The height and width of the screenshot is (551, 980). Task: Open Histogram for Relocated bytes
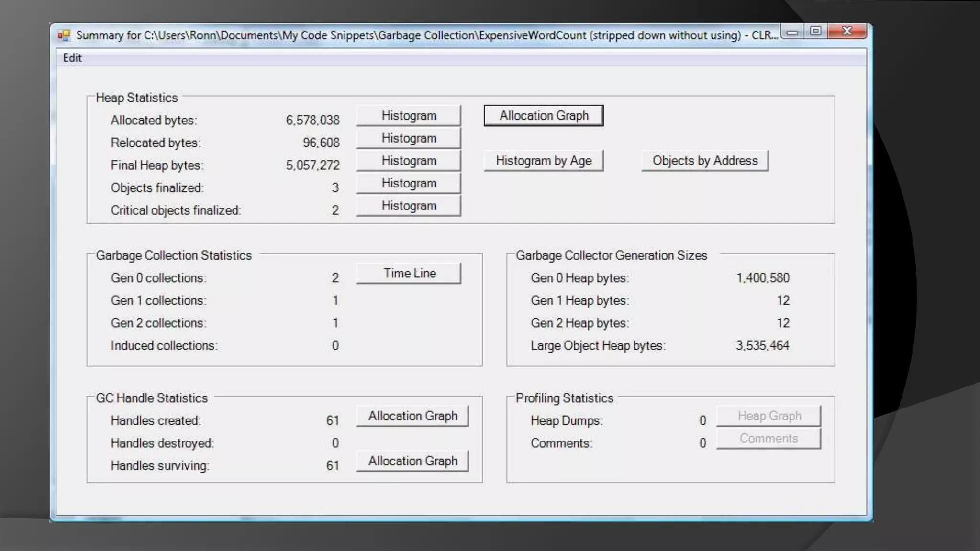click(x=409, y=138)
